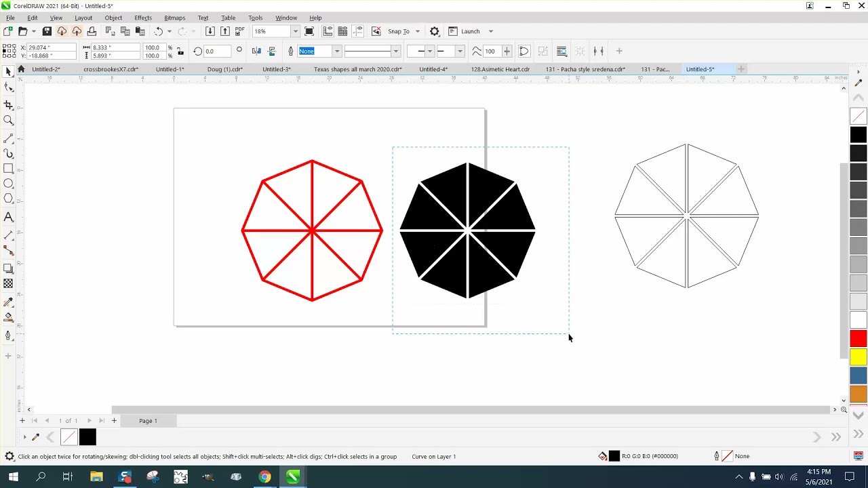Expand the Open file dropdown arrow

click(33, 31)
